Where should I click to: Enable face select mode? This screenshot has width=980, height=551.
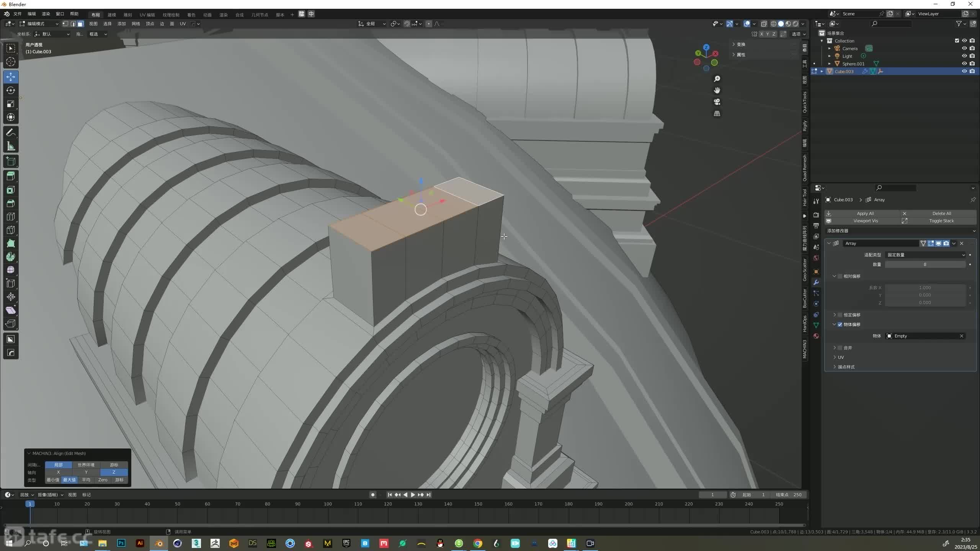point(80,24)
